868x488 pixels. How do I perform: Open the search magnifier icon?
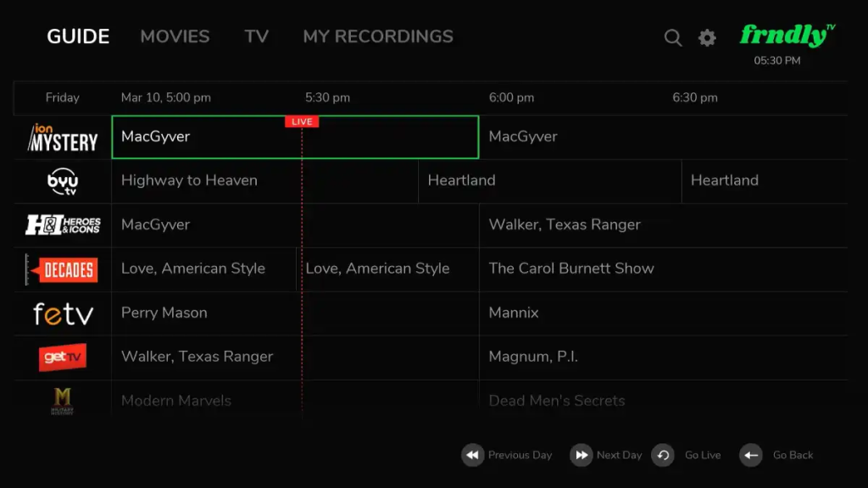(x=673, y=37)
